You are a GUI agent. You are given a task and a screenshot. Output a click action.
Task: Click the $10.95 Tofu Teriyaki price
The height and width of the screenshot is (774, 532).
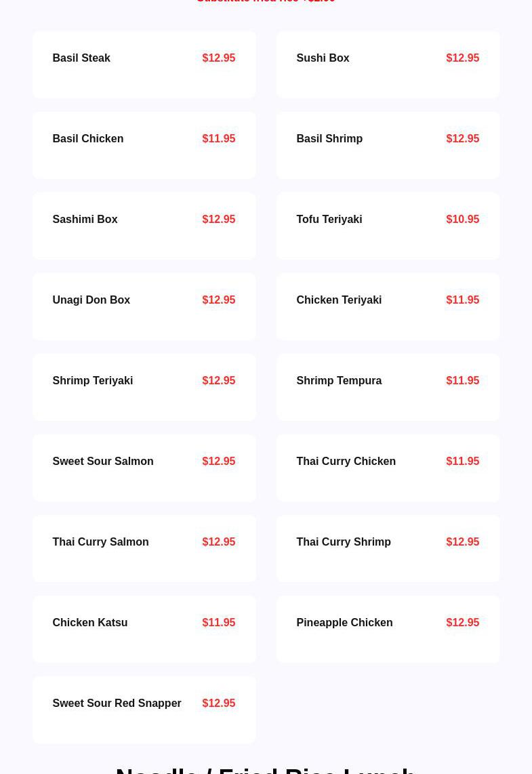462,219
